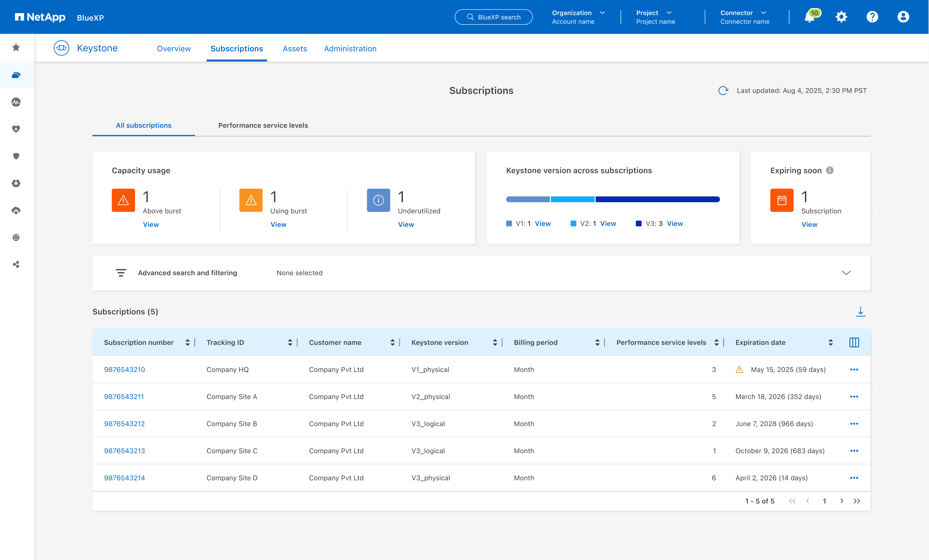Viewport: 929px width, 560px height.
Task: Open the user profile icon
Action: 903,17
